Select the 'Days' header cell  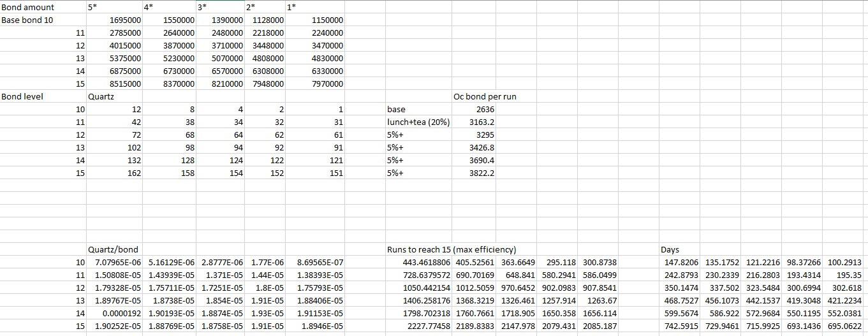click(679, 249)
